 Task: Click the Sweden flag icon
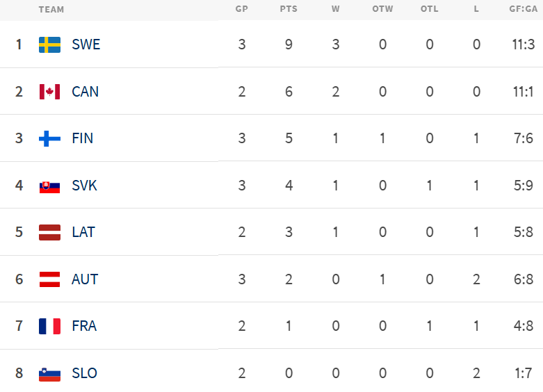[x=49, y=44]
